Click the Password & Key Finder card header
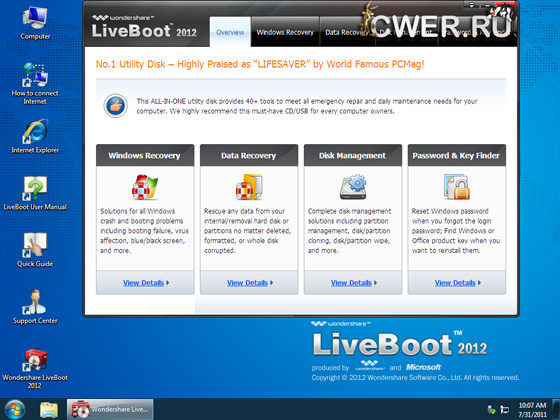Image resolution: width=560 pixels, height=420 pixels. pos(457,155)
